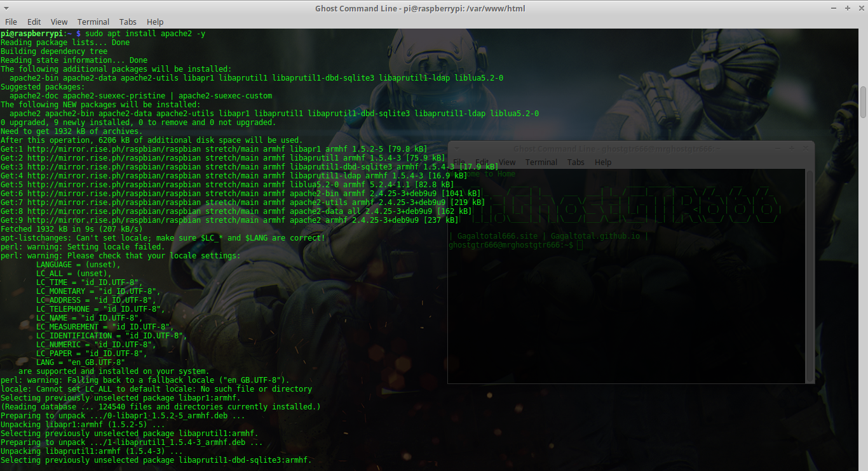
Task: Open Tabs menu in ghostgtr666 terminal window
Action: click(576, 162)
